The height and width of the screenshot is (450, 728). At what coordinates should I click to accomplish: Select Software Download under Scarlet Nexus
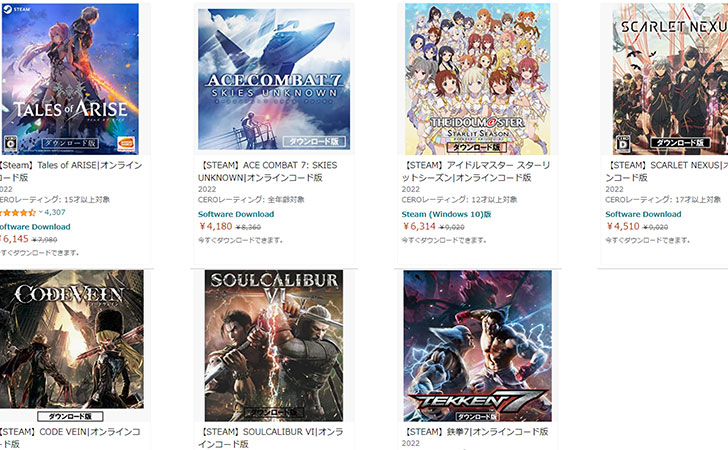(643, 214)
